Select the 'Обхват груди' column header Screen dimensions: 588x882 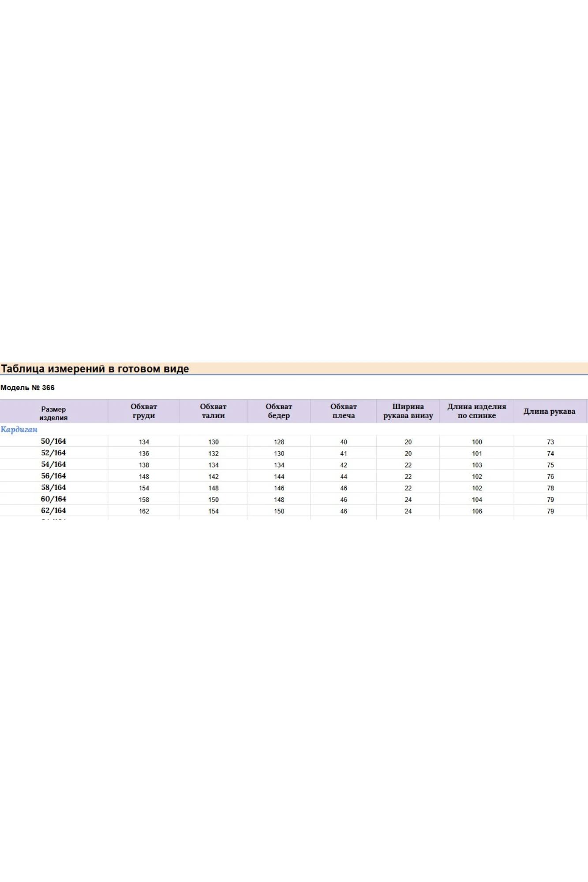tap(144, 411)
